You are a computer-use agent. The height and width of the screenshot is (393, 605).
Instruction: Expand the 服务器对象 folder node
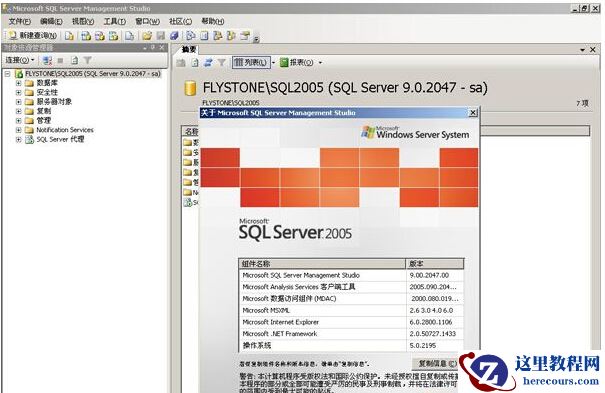point(18,102)
